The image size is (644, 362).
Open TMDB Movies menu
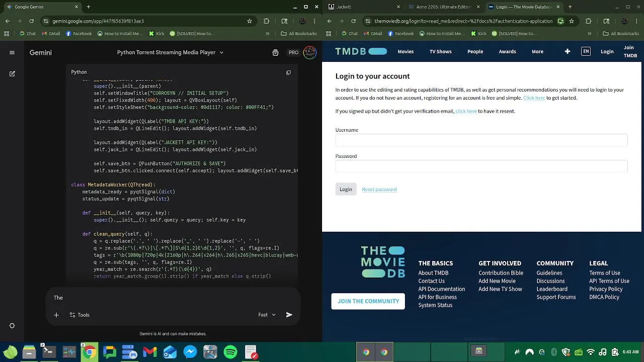(406, 52)
